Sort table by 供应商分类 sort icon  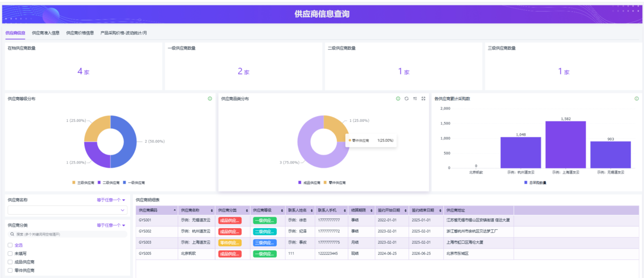246,211
